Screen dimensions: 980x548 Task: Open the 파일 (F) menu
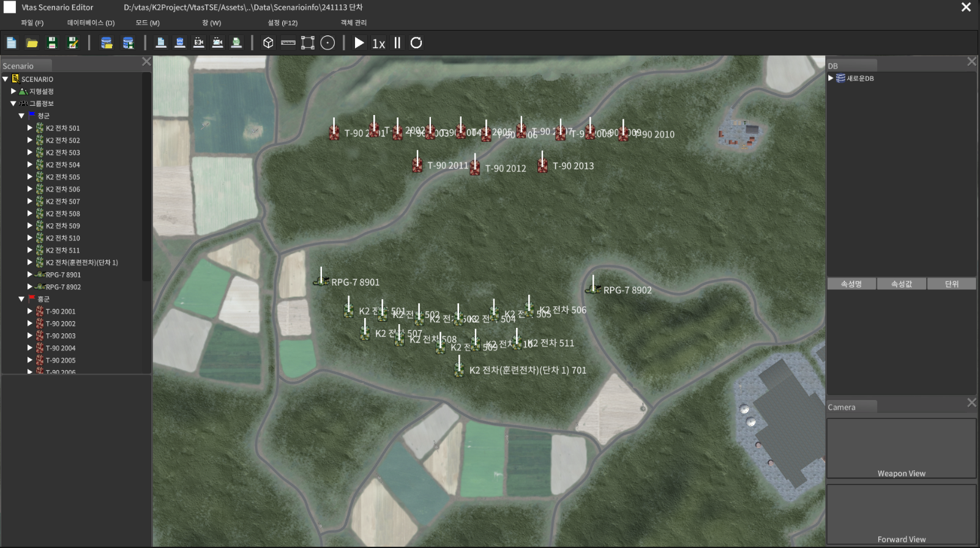[x=32, y=23]
